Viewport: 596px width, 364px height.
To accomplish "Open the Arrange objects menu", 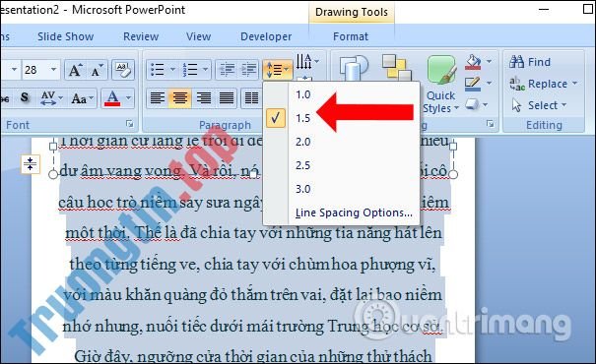I will [396, 68].
